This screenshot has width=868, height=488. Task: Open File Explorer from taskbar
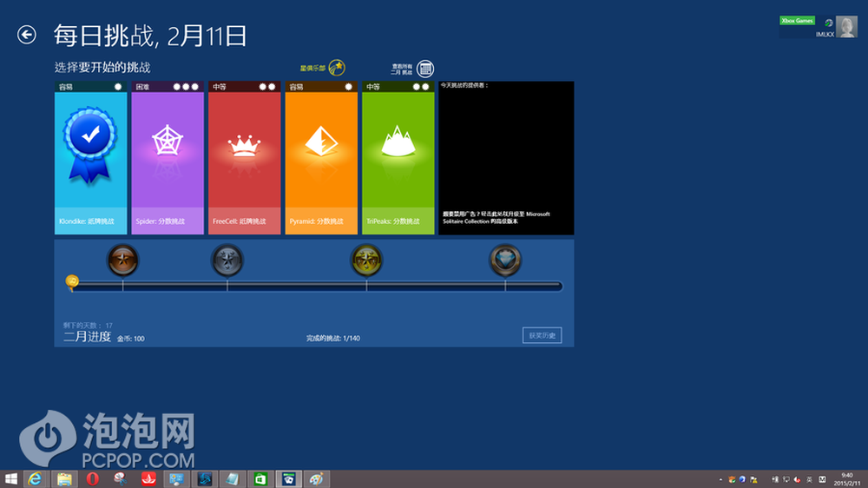point(64,479)
